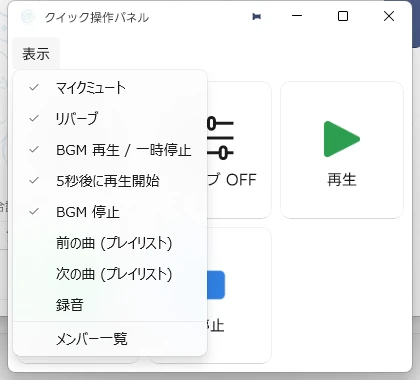The image size is (420, 380).
Task: Select メンバー一覧 menu entry
Action: [110, 339]
